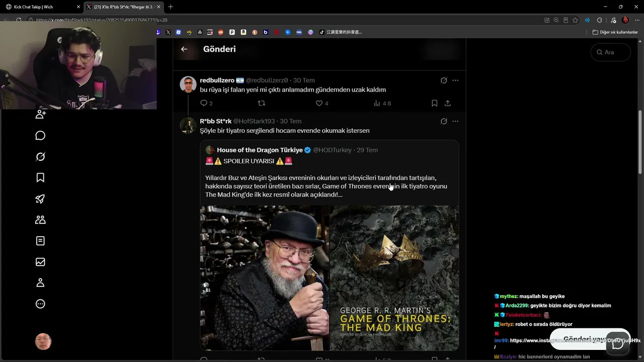
Task: Click the Instagram link in imr99's chat message
Action: (x=575, y=340)
